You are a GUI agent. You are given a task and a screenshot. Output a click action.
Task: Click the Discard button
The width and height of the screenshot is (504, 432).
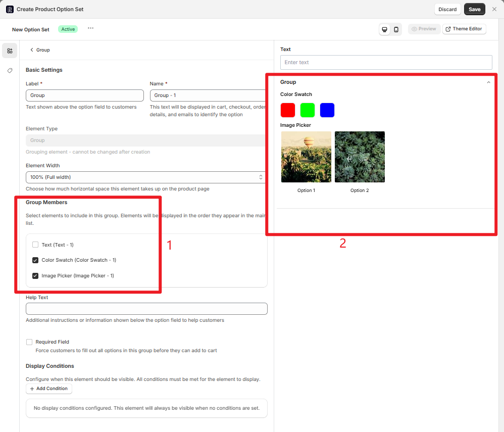pyautogui.click(x=447, y=9)
